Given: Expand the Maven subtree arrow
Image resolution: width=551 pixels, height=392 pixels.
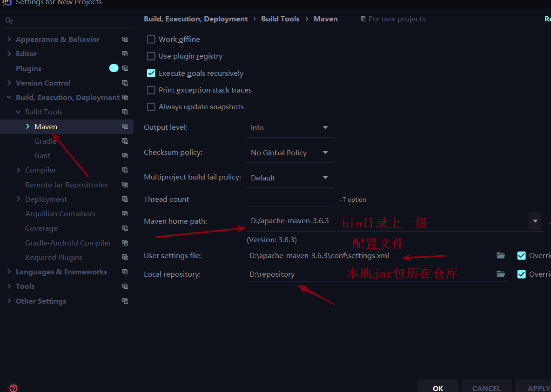Looking at the screenshot, I should coord(28,126).
